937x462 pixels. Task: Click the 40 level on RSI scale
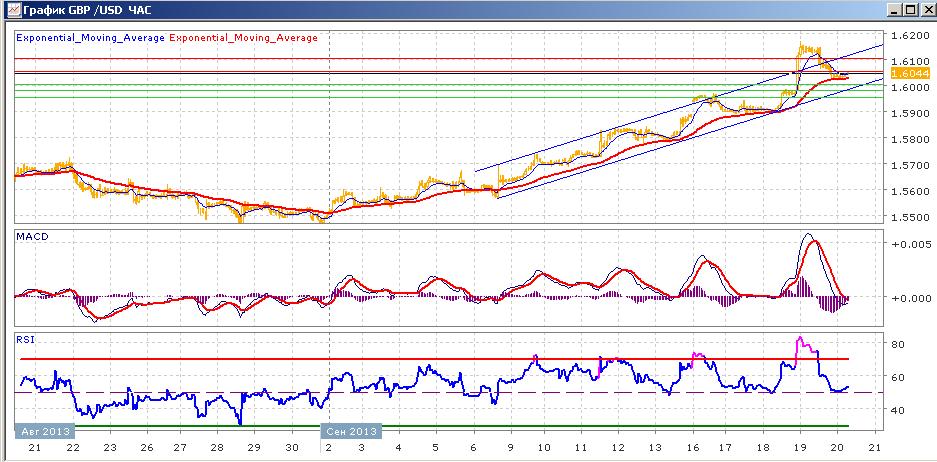tap(899, 410)
